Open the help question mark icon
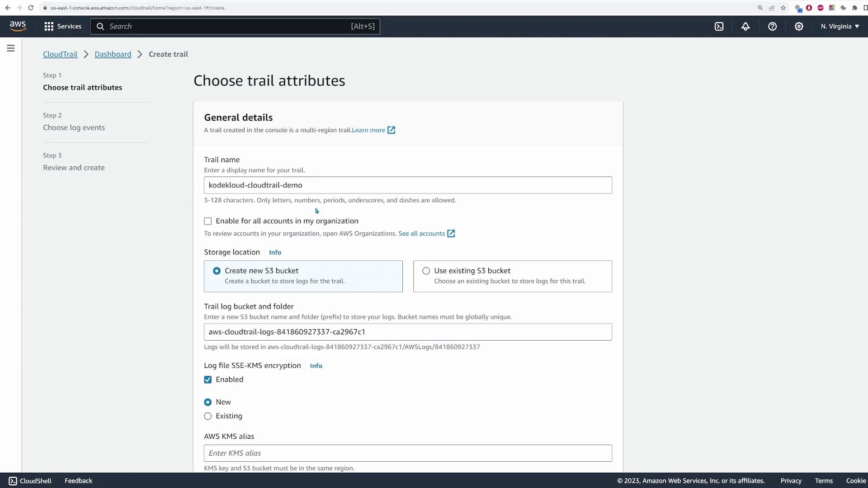Image resolution: width=868 pixels, height=488 pixels. 772,26
